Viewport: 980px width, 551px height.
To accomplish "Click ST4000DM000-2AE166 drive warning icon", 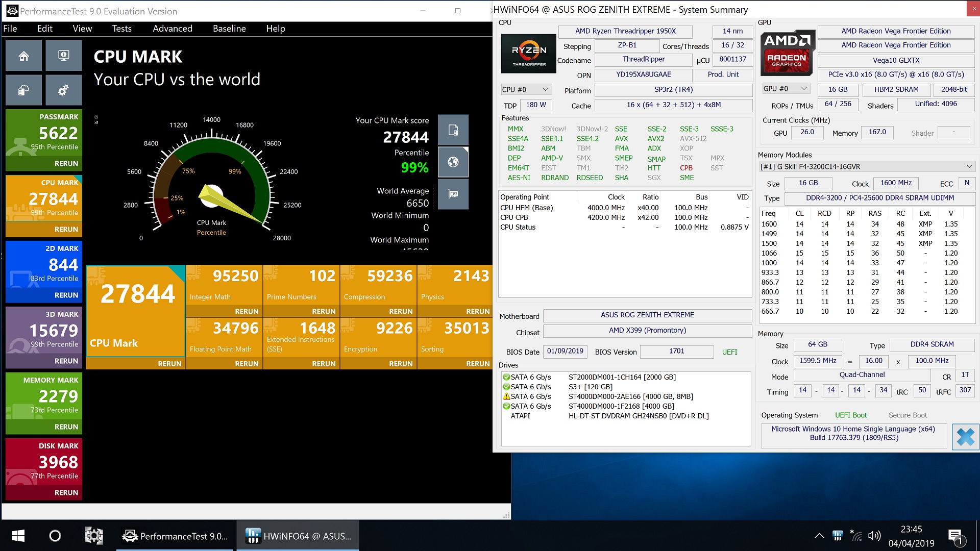I will 506,396.
